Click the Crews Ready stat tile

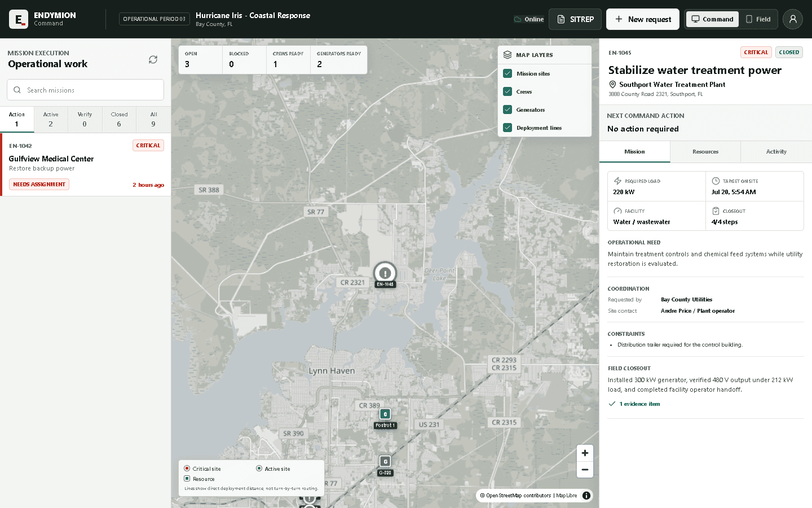[288, 60]
